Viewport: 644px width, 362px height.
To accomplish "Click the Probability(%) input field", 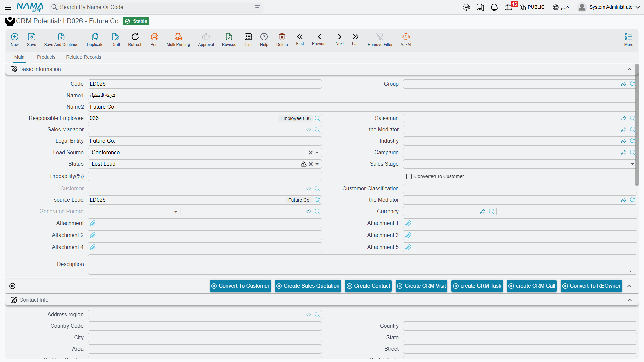I will (x=205, y=176).
